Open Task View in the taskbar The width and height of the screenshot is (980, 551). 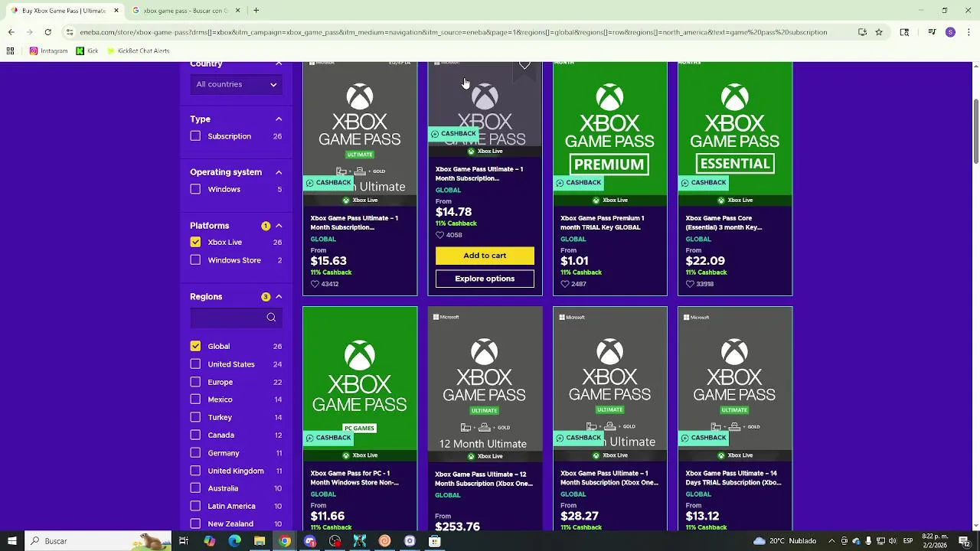(184, 541)
